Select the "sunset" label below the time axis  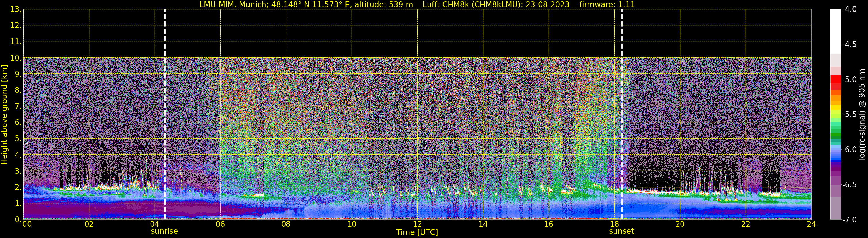[x=622, y=231]
